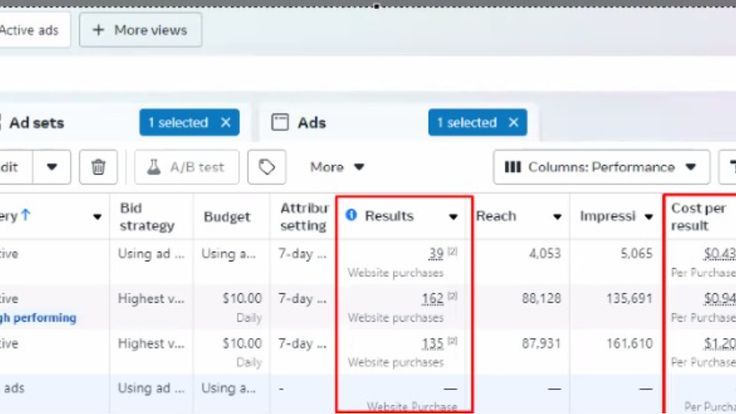Image resolution: width=736 pixels, height=414 pixels.
Task: Click the tag label icon
Action: pyautogui.click(x=267, y=167)
